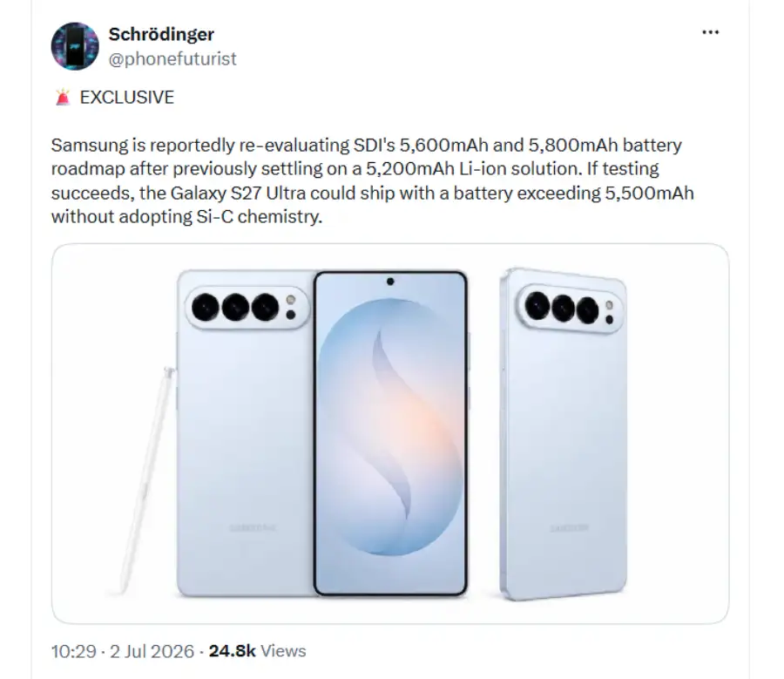Click the front punch-hole camera on center phone
This screenshot has width=784, height=679.
390,282
